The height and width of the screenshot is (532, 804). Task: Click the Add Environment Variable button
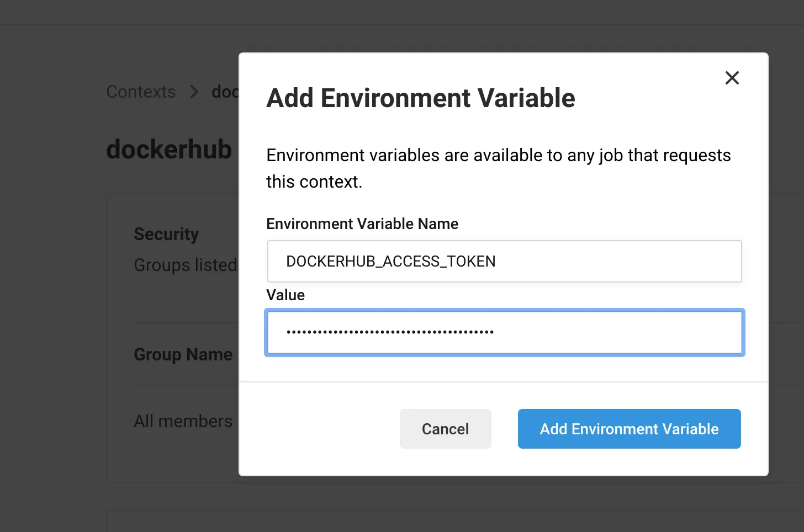point(629,429)
